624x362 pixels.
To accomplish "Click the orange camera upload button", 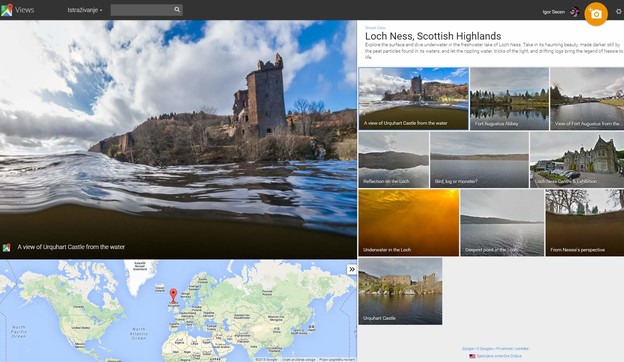I will (x=596, y=14).
